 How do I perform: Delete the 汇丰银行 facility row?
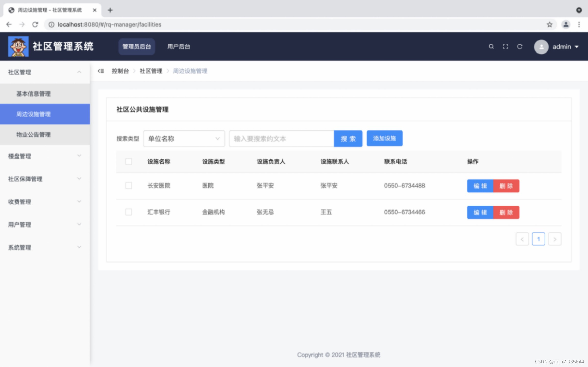click(506, 212)
